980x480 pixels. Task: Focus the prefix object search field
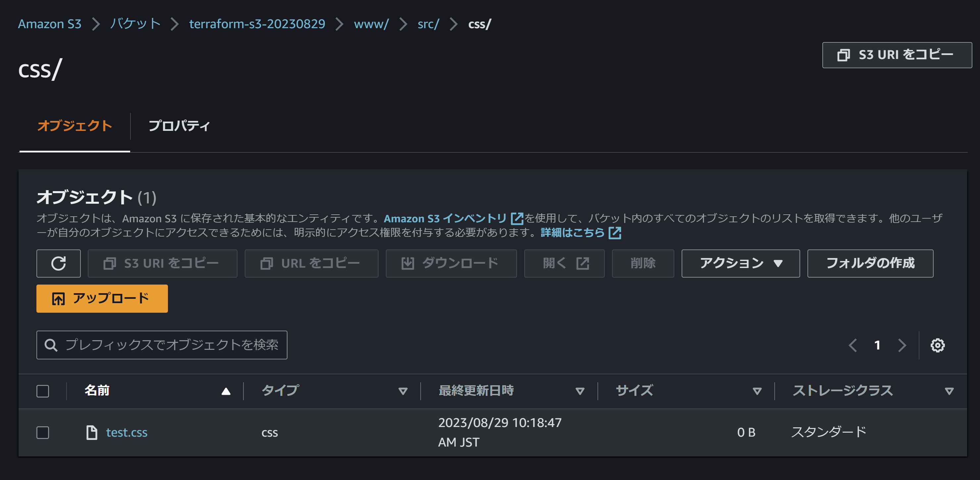[171, 345]
